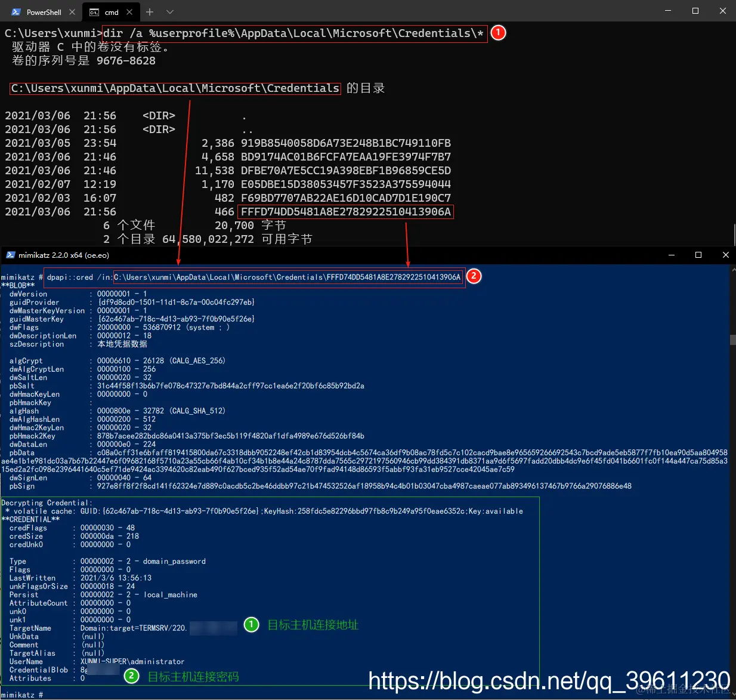This screenshot has width=736, height=700.
Task: Maximize the mimikatz window
Action: pos(698,255)
